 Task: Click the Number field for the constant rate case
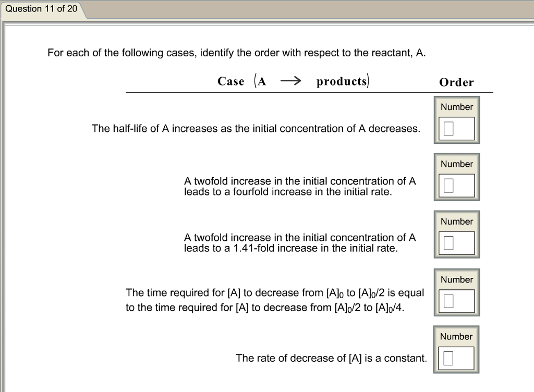pyautogui.click(x=456, y=358)
